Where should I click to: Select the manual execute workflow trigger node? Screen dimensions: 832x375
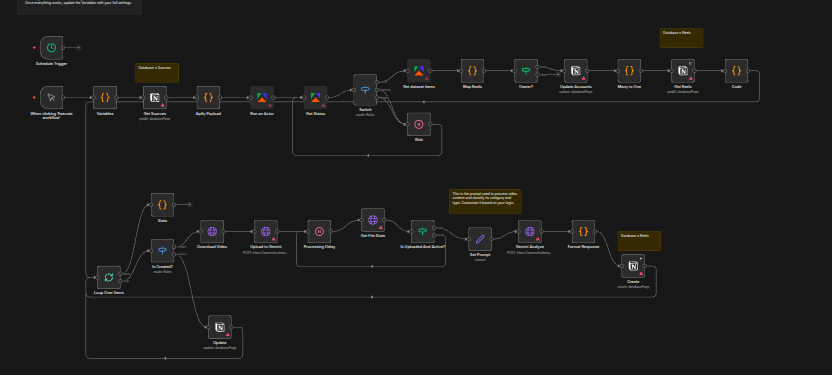coord(51,98)
